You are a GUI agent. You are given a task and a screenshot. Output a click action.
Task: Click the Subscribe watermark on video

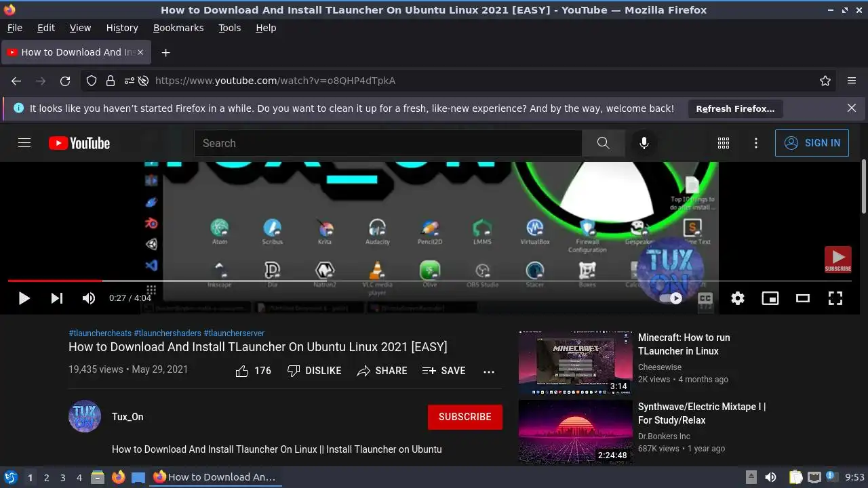(837, 260)
